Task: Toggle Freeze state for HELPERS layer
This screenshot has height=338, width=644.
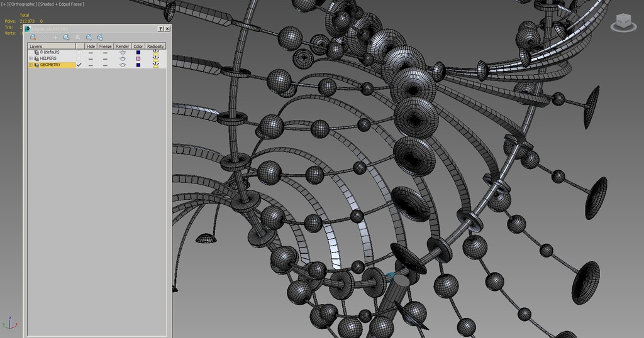Action: point(105,58)
